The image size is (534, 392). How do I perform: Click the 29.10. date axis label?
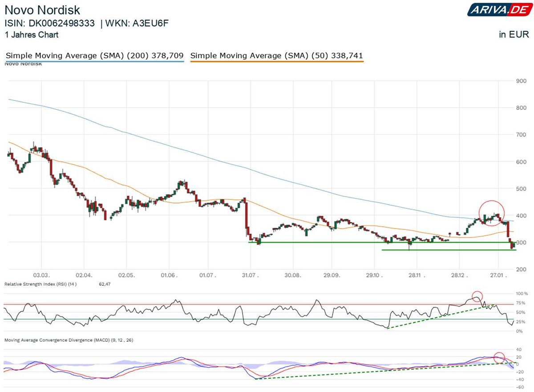[374, 276]
